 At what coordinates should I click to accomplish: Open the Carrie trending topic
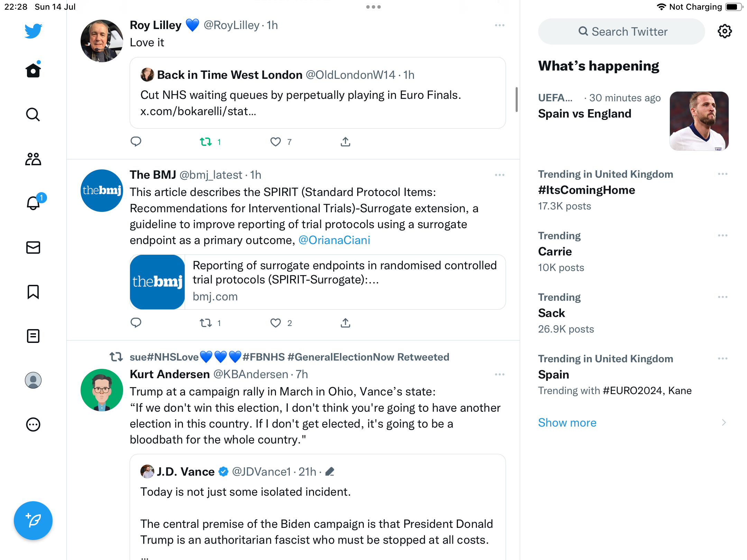555,252
